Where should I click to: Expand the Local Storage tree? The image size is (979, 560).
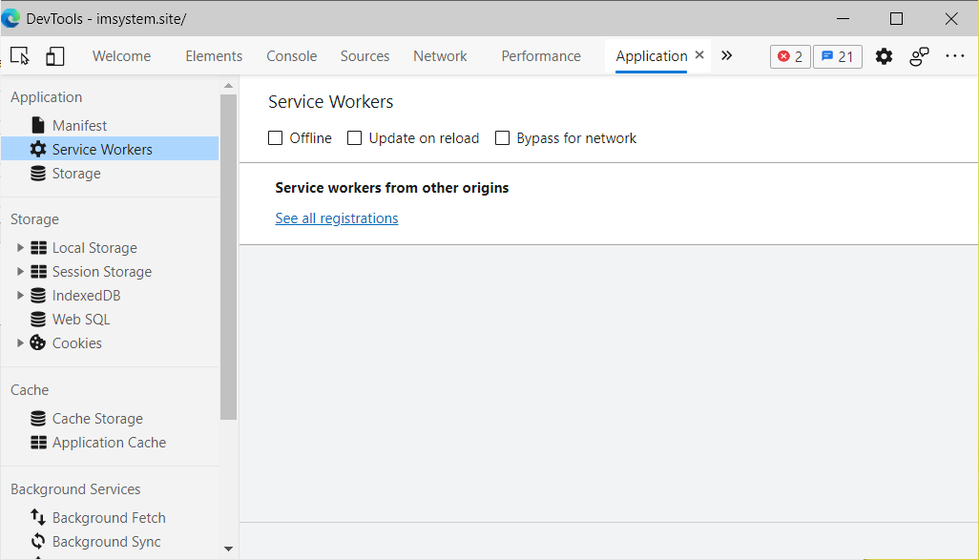click(20, 247)
